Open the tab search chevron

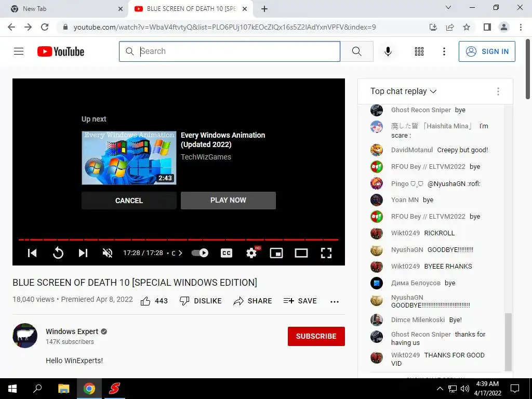click(x=448, y=7)
